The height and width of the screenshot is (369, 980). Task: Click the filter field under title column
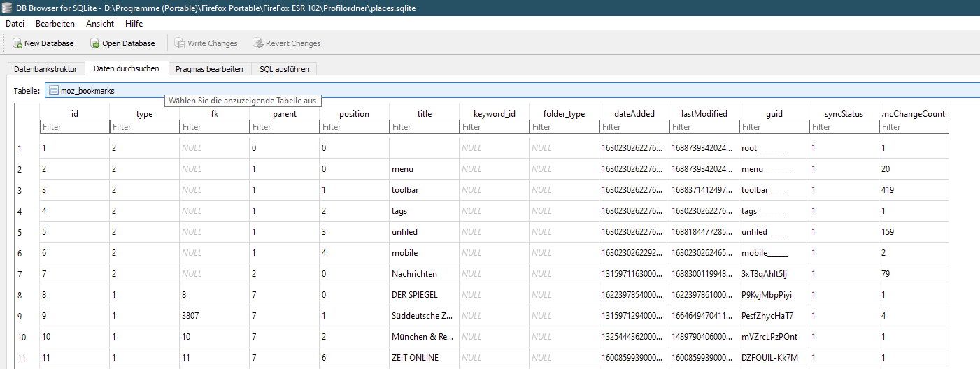424,127
